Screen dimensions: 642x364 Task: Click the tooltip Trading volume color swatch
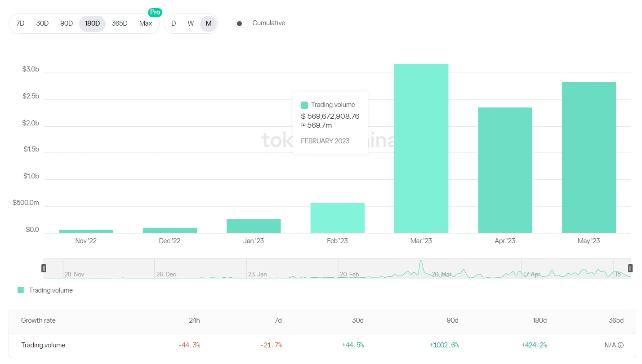point(304,105)
